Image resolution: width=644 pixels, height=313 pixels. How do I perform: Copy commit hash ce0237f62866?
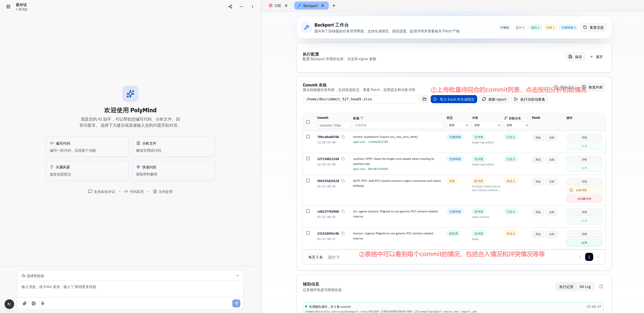(x=343, y=211)
